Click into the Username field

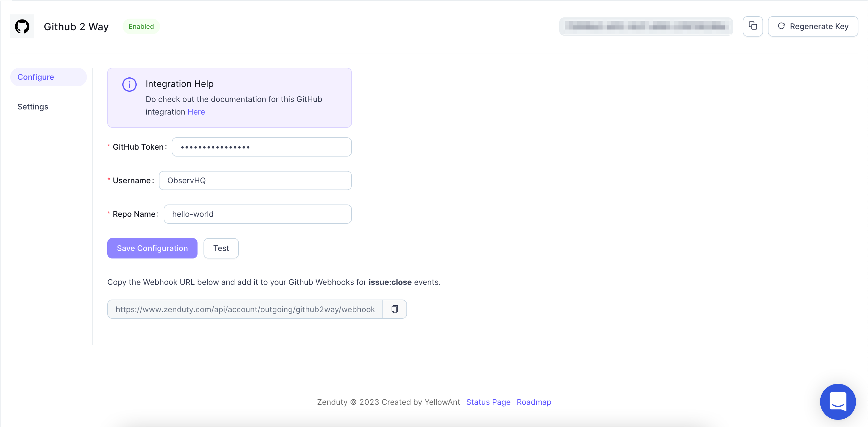click(x=255, y=181)
